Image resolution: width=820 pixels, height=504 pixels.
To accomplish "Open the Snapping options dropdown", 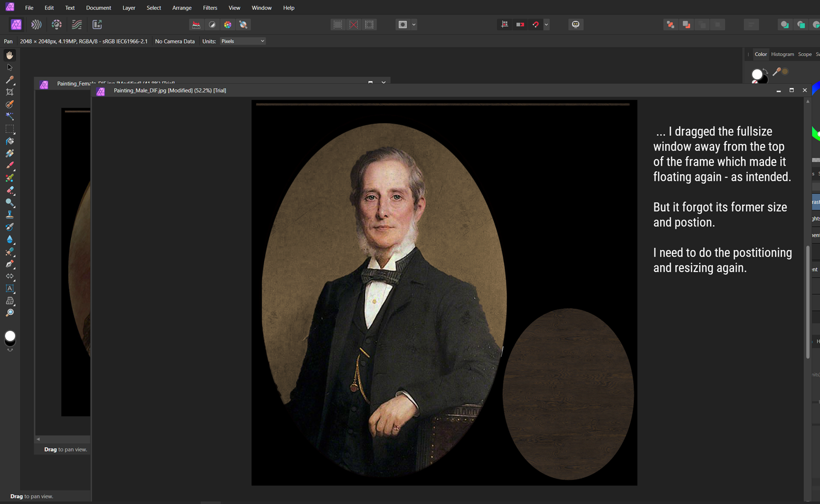I will click(x=546, y=24).
